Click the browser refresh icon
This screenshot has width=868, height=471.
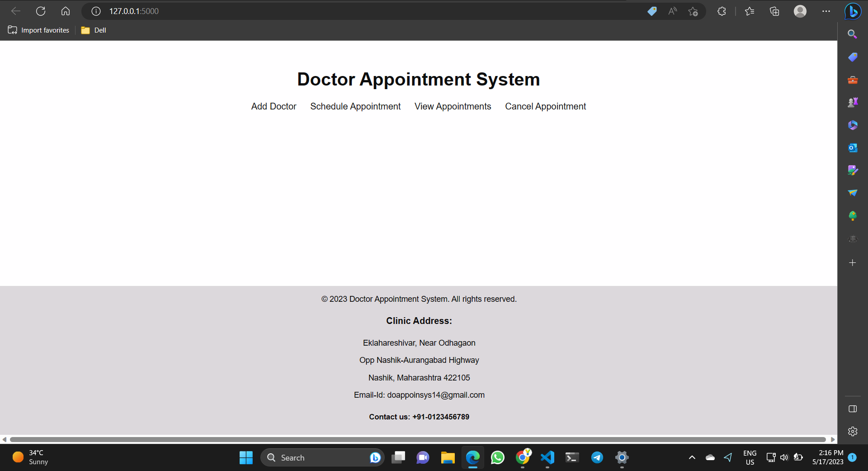point(41,11)
